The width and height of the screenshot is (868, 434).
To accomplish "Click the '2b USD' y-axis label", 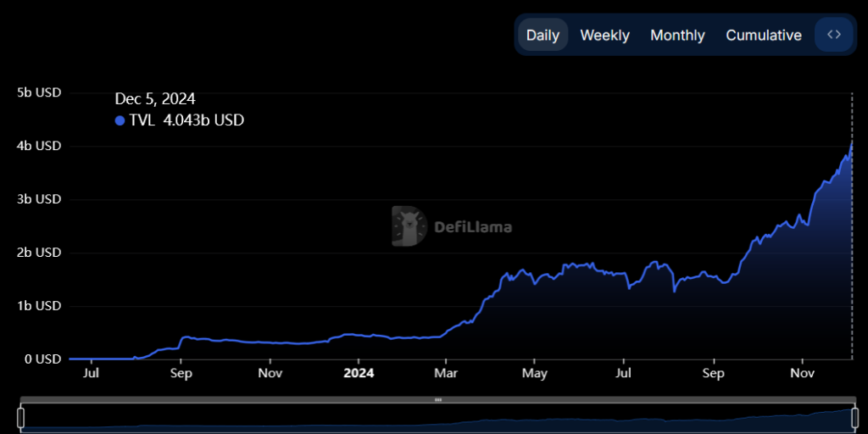I will point(39,253).
